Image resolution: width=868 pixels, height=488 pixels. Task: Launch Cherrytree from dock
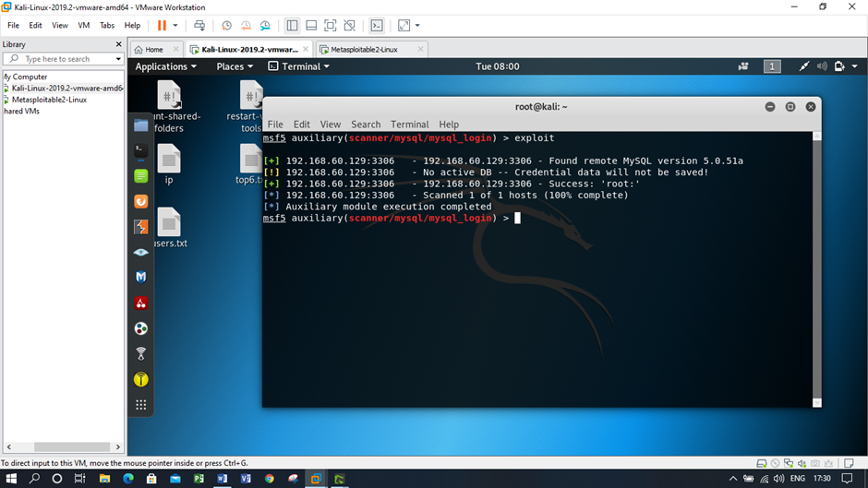tap(141, 304)
